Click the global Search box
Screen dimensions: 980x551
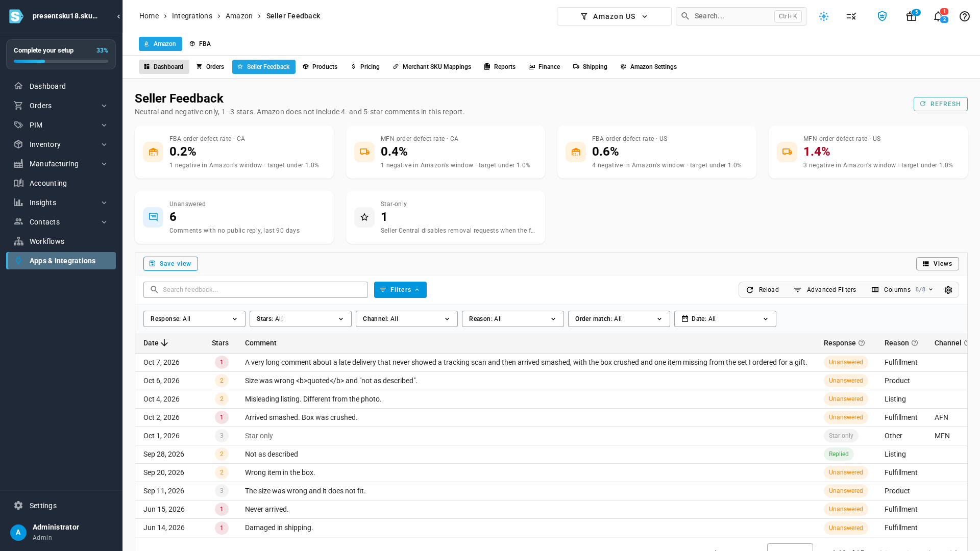[741, 16]
